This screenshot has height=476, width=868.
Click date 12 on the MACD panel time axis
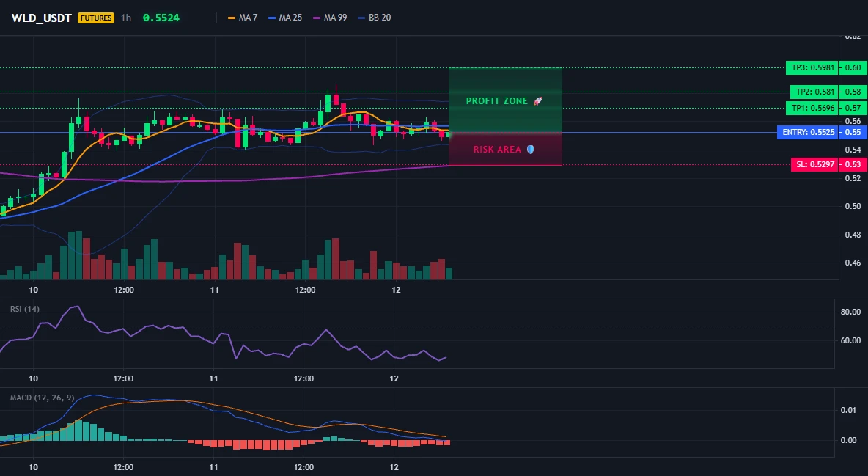click(x=394, y=467)
